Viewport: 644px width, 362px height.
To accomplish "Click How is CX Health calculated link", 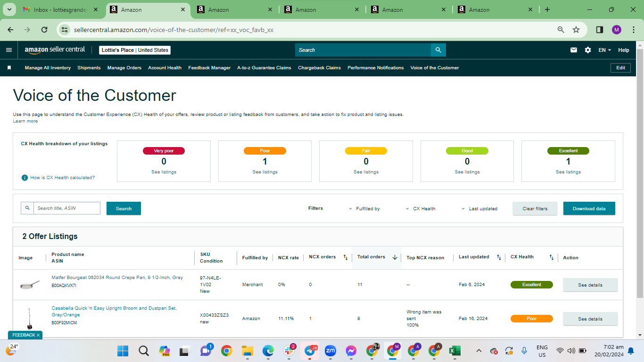I will click(63, 178).
